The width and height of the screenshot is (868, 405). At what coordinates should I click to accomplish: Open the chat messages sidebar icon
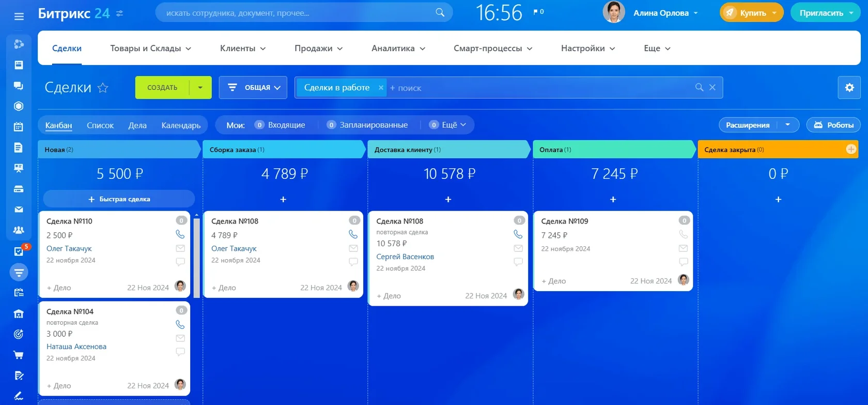pos(19,86)
